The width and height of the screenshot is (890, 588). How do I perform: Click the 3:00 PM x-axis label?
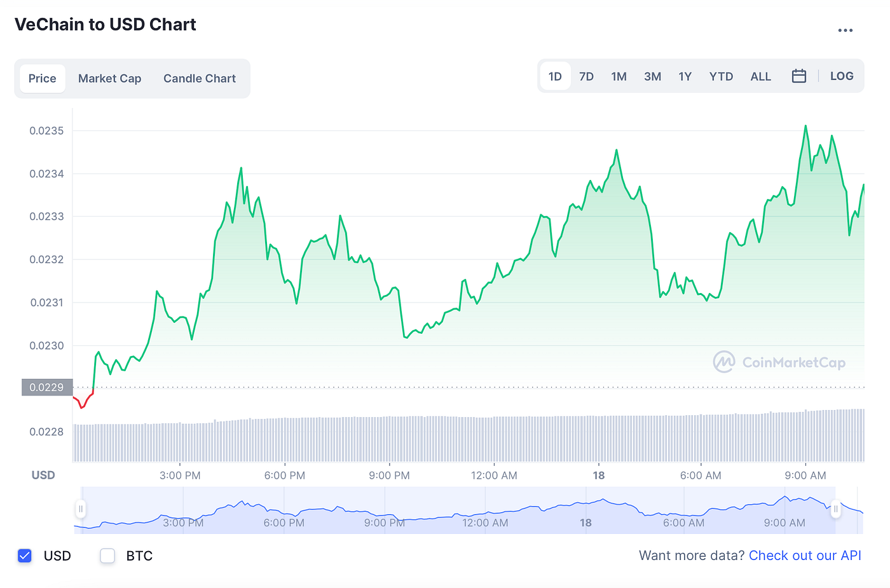180,475
